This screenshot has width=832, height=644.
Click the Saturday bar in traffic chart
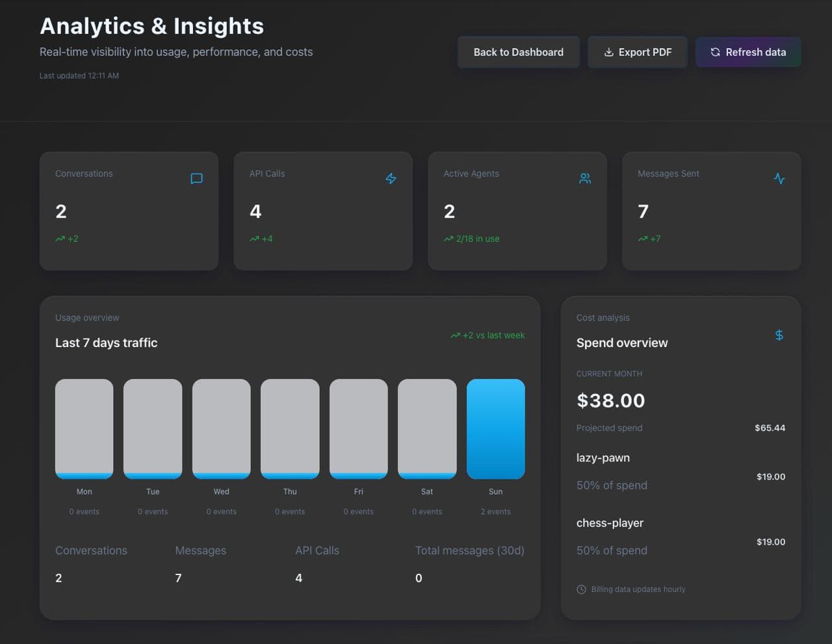(427, 429)
